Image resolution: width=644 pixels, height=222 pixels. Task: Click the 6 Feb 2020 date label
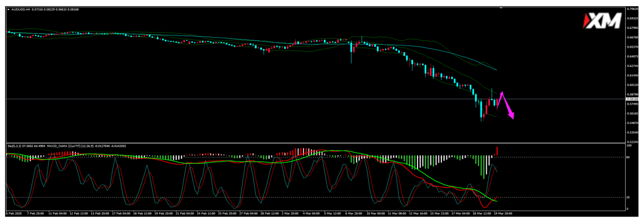click(14, 213)
